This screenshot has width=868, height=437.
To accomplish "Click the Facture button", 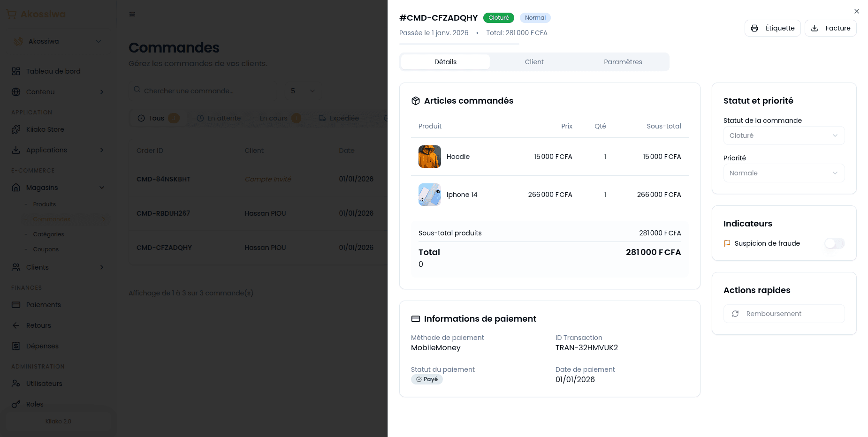I will (x=830, y=28).
